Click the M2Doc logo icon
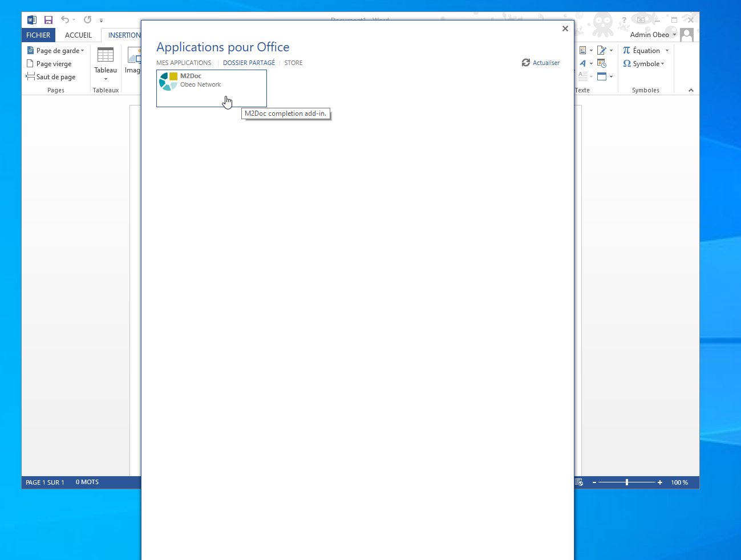 [168, 82]
